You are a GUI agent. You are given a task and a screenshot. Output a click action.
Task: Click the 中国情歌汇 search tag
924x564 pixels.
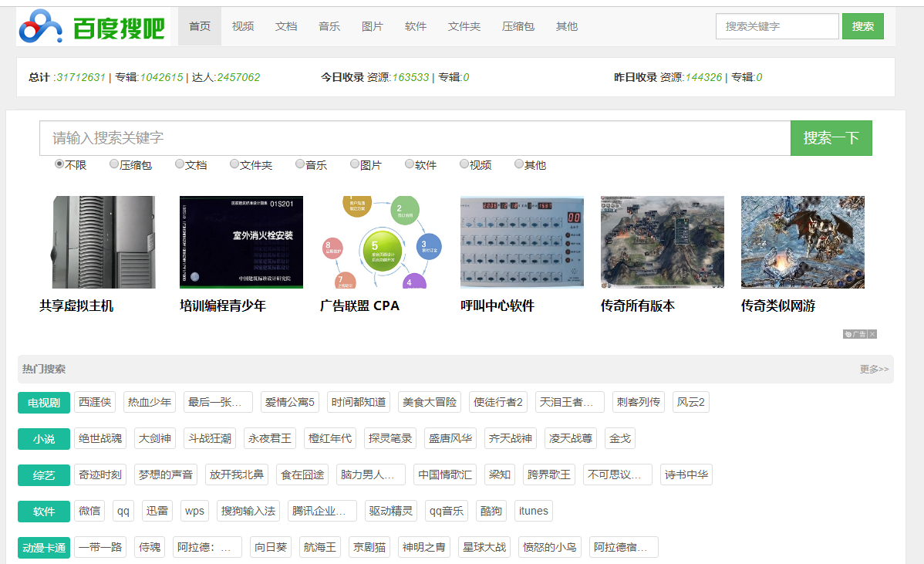446,475
